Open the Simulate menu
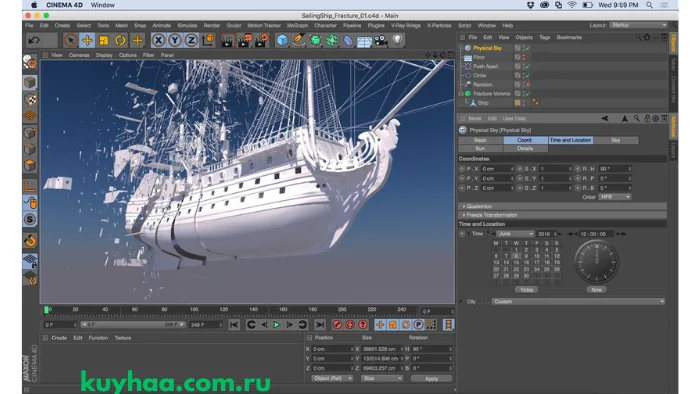Viewport: 700px width, 394px height. tap(187, 25)
